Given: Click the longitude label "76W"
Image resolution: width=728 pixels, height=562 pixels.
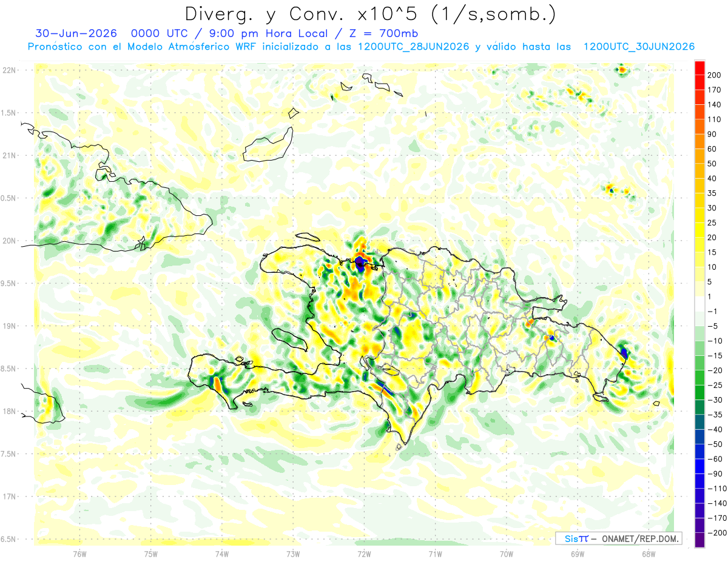Looking at the screenshot, I should (79, 554).
